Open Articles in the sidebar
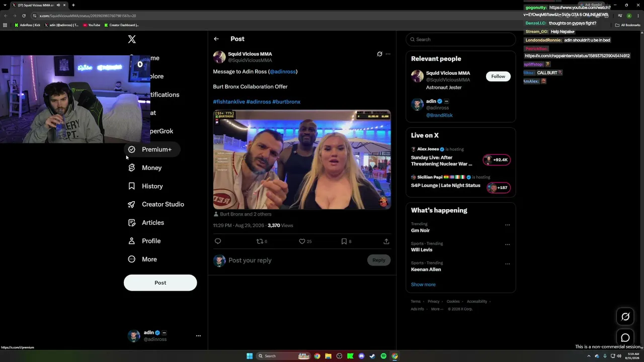The height and width of the screenshot is (362, 644). coord(146,223)
